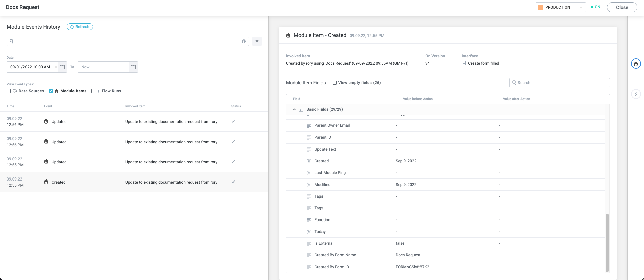The width and height of the screenshot is (644, 280).
Task: Collapse the Basic Fields section
Action: (294, 109)
